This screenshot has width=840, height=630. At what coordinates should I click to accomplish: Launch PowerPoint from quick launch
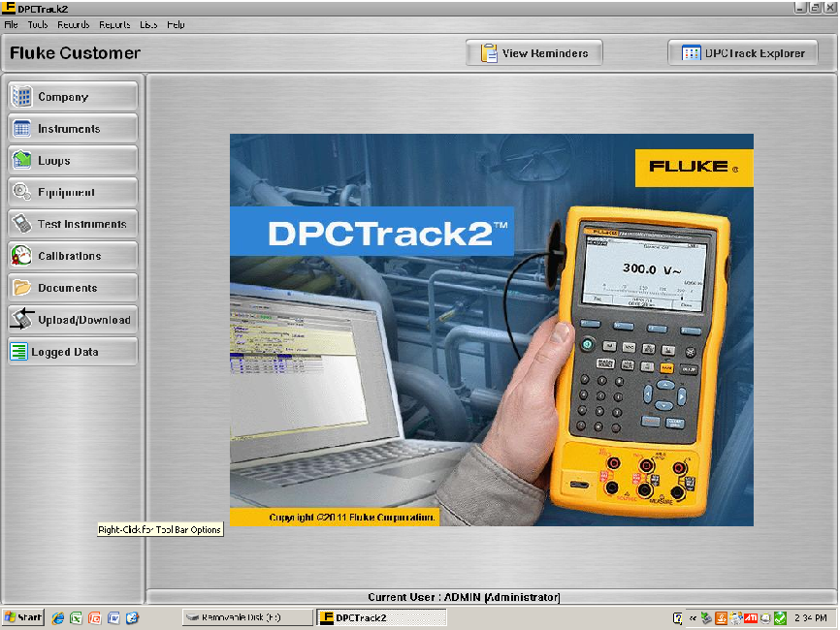click(95, 617)
